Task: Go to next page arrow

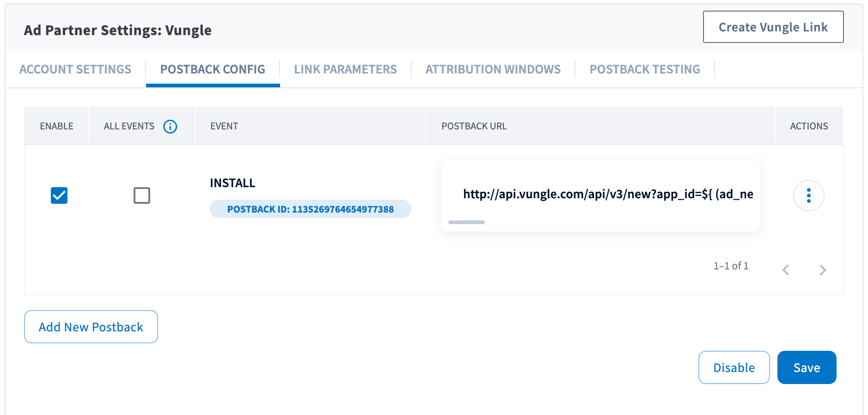Action: click(x=823, y=270)
